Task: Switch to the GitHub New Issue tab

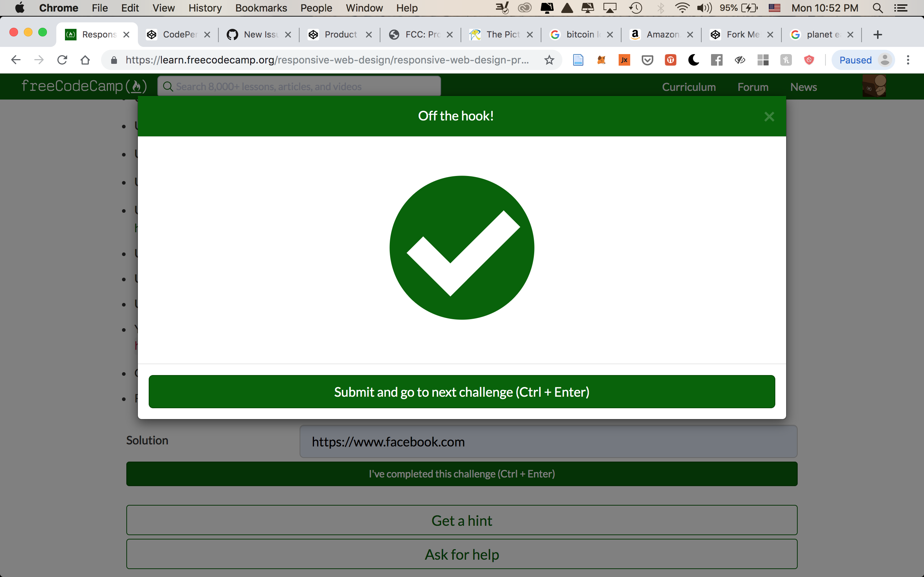Action: point(260,35)
